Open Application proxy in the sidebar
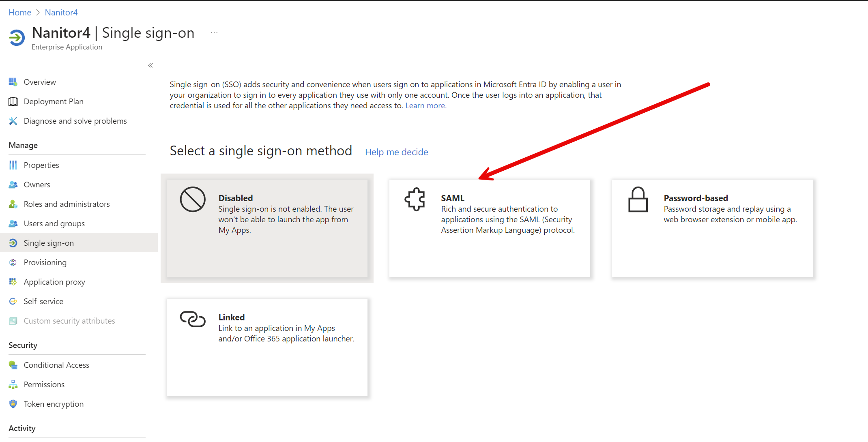The image size is (868, 442). pyautogui.click(x=54, y=282)
